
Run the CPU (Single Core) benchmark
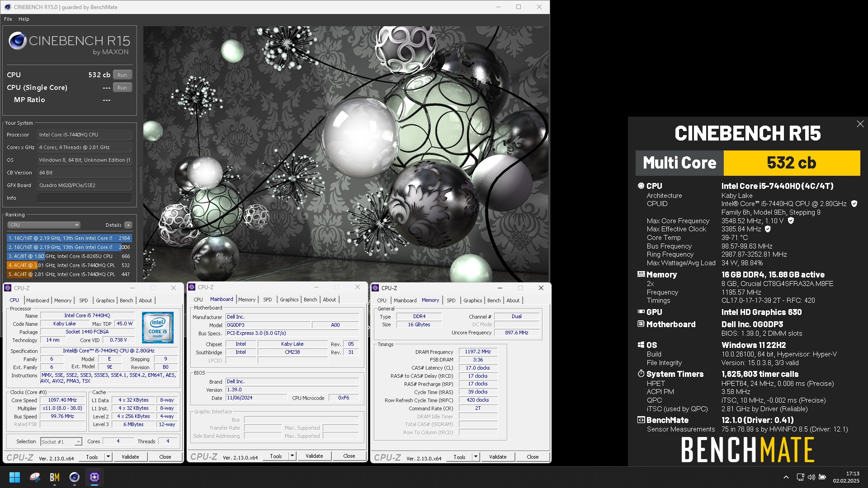point(122,88)
